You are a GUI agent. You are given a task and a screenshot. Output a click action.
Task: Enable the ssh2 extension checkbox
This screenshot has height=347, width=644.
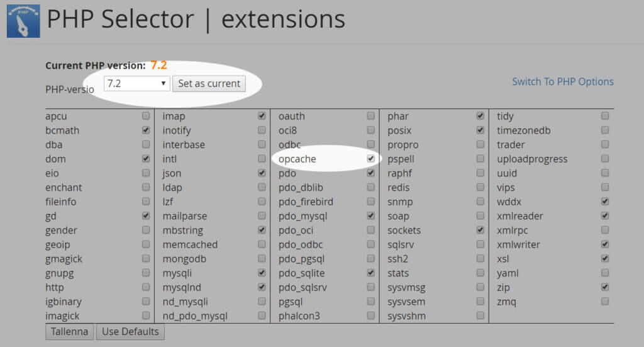coord(480,259)
